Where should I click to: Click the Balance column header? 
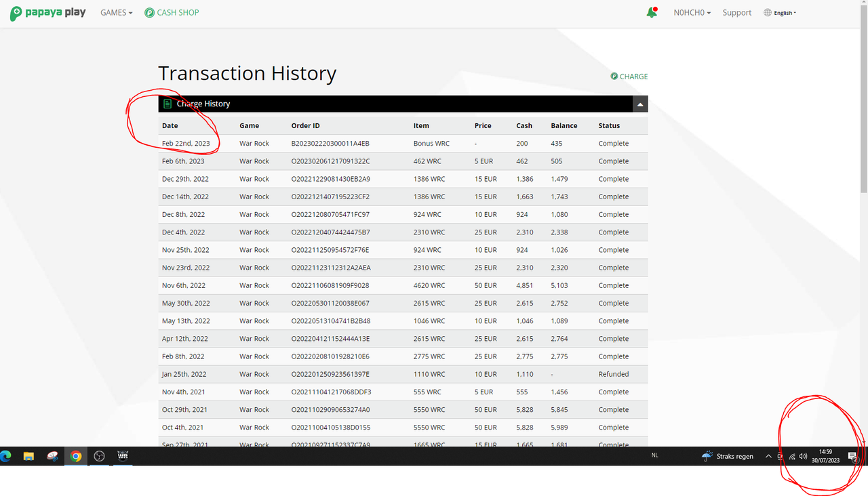(x=564, y=125)
